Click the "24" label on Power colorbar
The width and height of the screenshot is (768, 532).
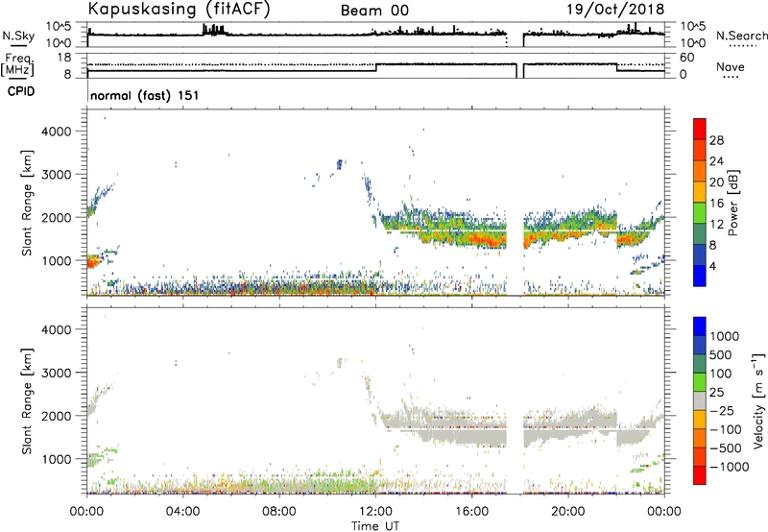[x=716, y=161]
